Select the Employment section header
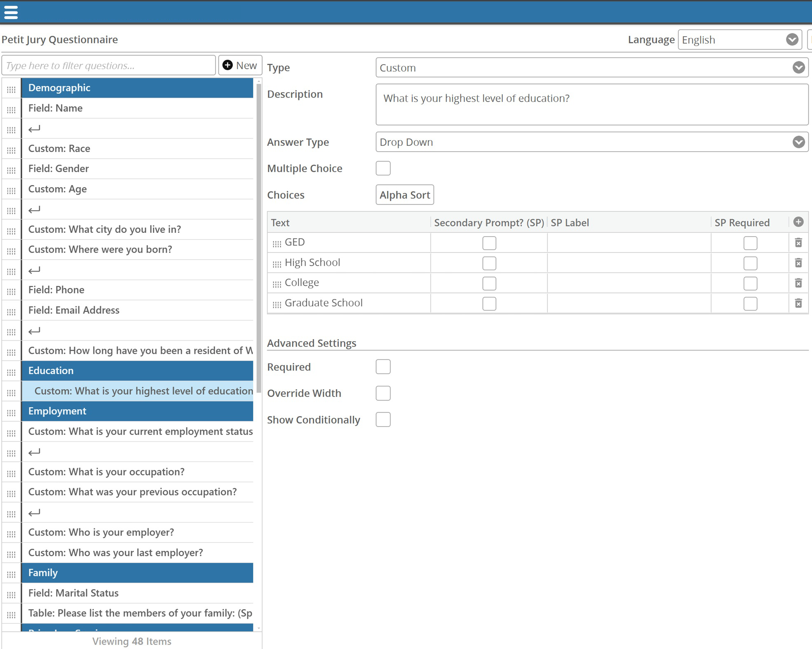This screenshot has height=649, width=812. 137,411
